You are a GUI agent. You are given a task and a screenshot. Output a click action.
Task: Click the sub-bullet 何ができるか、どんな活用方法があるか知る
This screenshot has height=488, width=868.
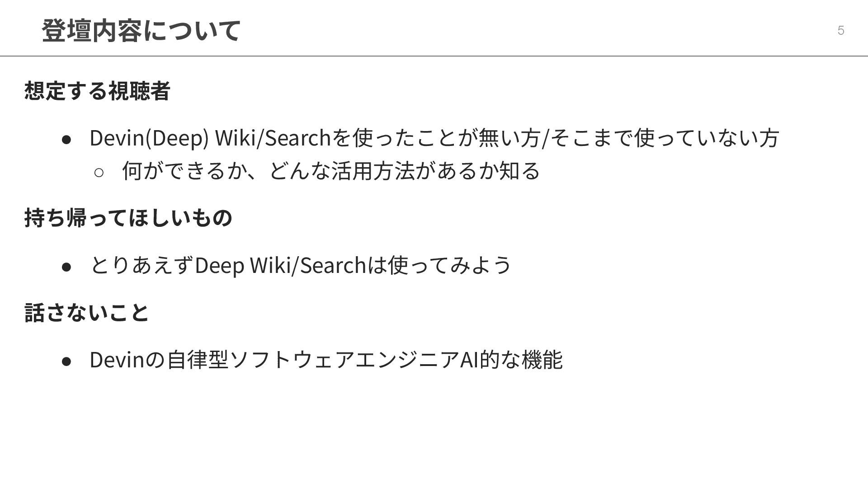point(331,171)
